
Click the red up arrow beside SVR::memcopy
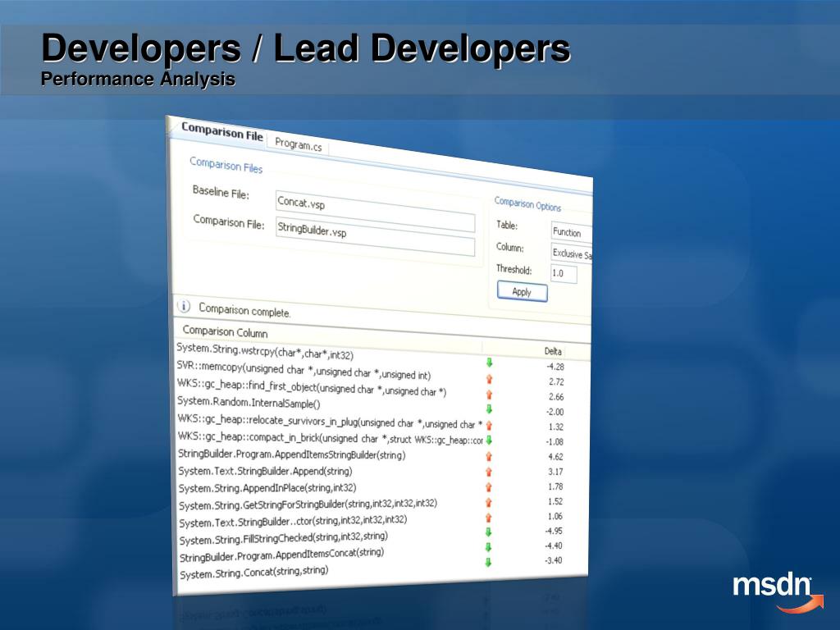coord(489,379)
